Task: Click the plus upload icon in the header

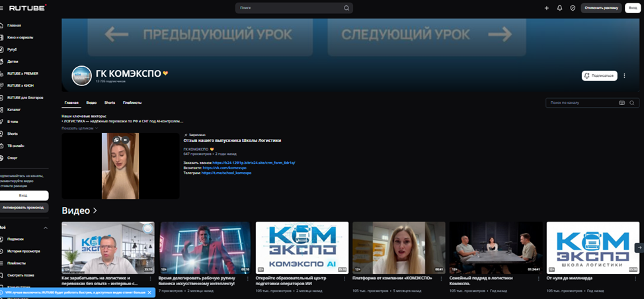Action: click(x=546, y=8)
